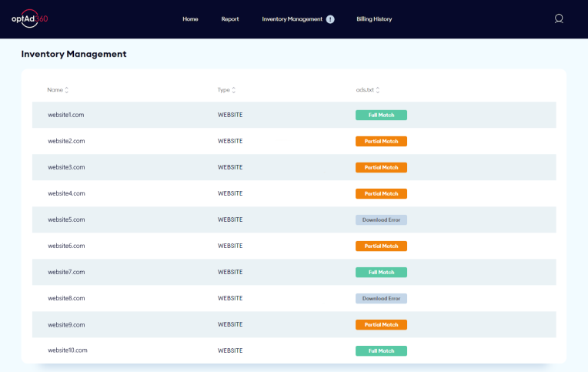Click WEBSITE type cell for website4.com
The image size is (588, 372).
click(x=230, y=193)
